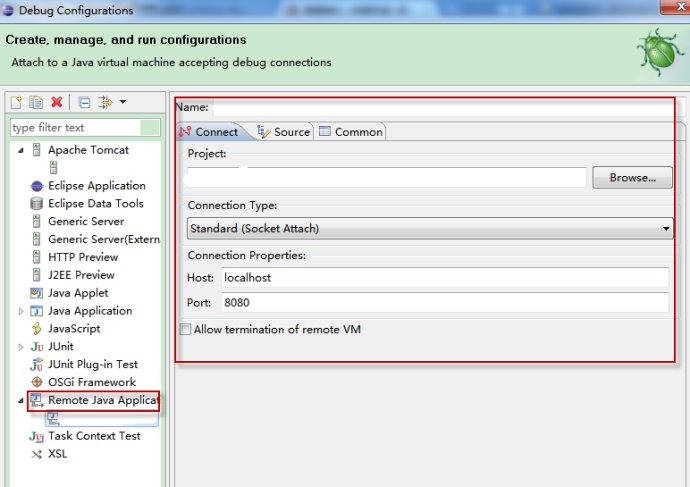Viewport: 690px width, 487px height.
Task: Click into the Host text field
Action: [x=443, y=277]
